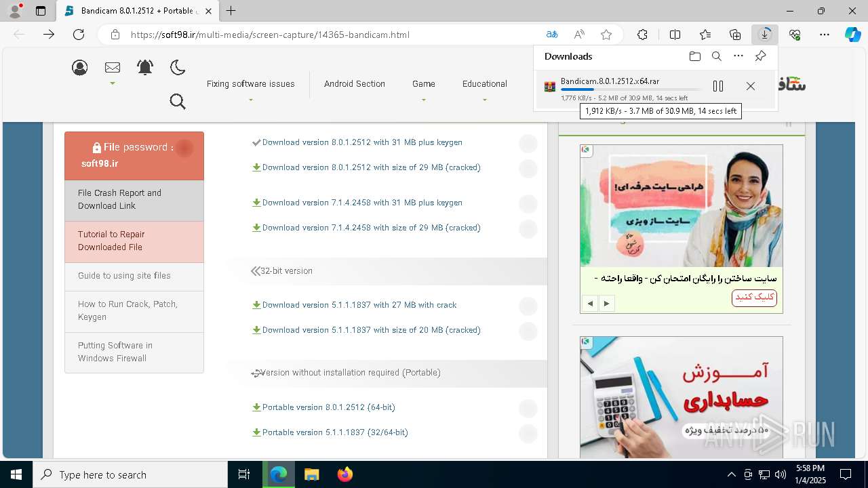
Task: Select the Bandicam browser tab
Action: coord(138,11)
